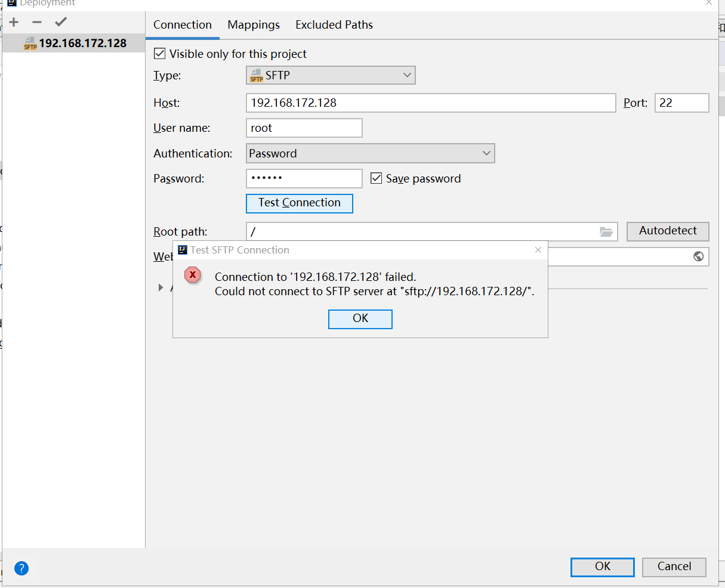725x588 pixels.
Task: Expand the collapsed section arrow below Web URL
Action: point(161,287)
